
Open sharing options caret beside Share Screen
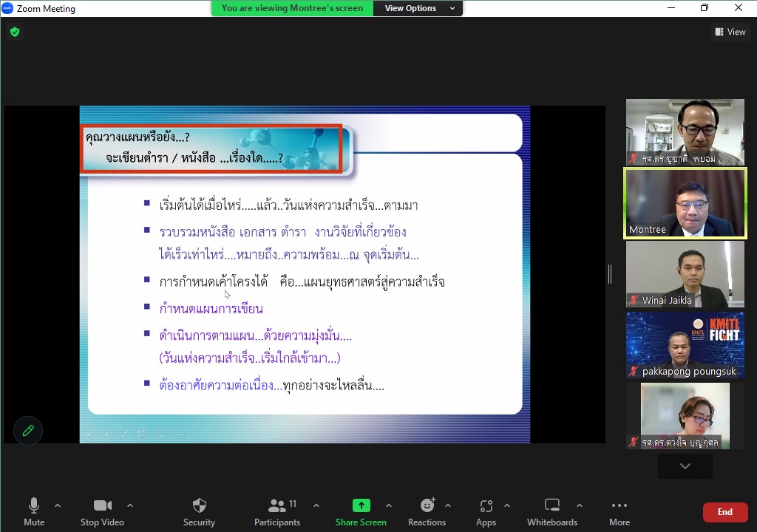[x=389, y=505]
